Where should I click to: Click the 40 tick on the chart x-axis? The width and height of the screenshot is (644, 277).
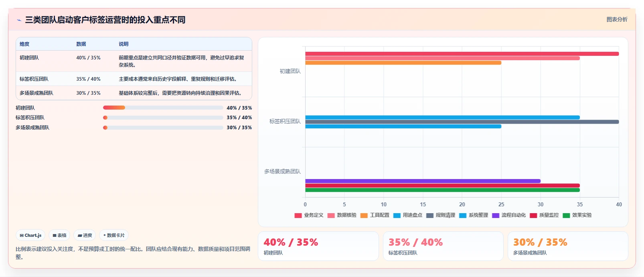(x=619, y=204)
